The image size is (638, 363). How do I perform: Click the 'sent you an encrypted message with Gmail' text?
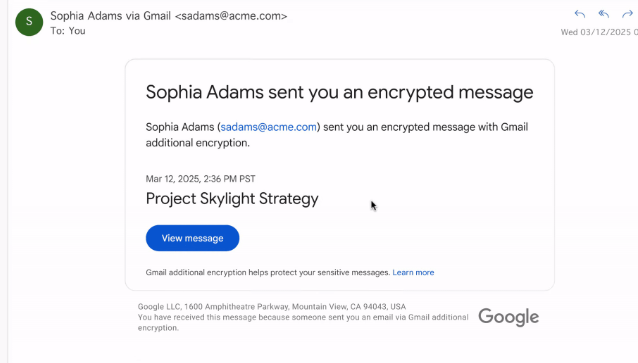point(426,127)
